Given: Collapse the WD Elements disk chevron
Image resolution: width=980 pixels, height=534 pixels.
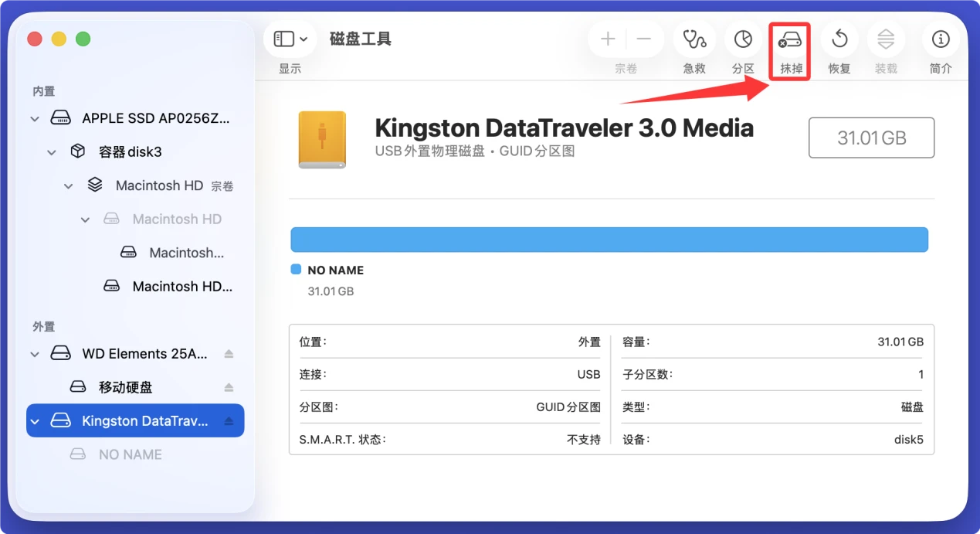Looking at the screenshot, I should click(x=35, y=354).
